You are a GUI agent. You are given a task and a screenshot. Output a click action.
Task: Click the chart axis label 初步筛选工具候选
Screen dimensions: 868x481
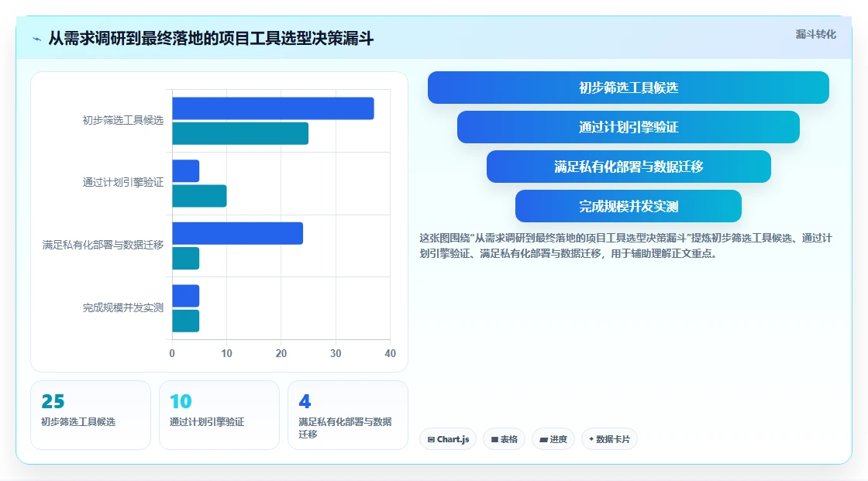point(123,120)
